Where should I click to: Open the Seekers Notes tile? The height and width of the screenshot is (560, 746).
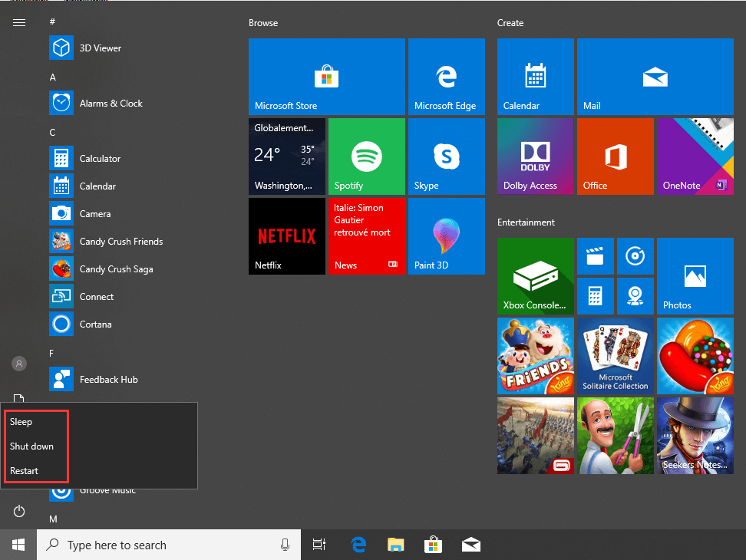[x=695, y=436]
